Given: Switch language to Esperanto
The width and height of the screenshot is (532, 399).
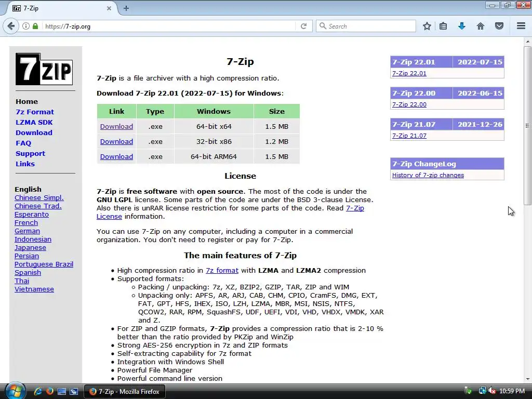Looking at the screenshot, I should [x=32, y=215].
